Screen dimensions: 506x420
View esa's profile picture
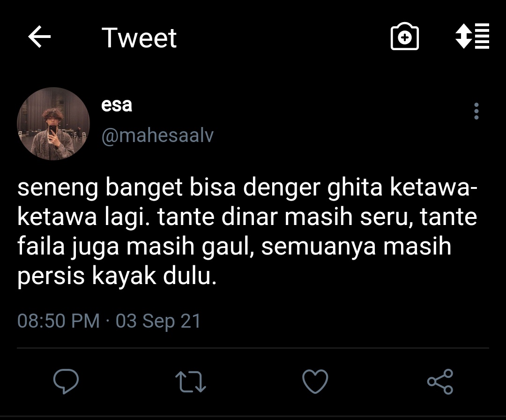[53, 124]
